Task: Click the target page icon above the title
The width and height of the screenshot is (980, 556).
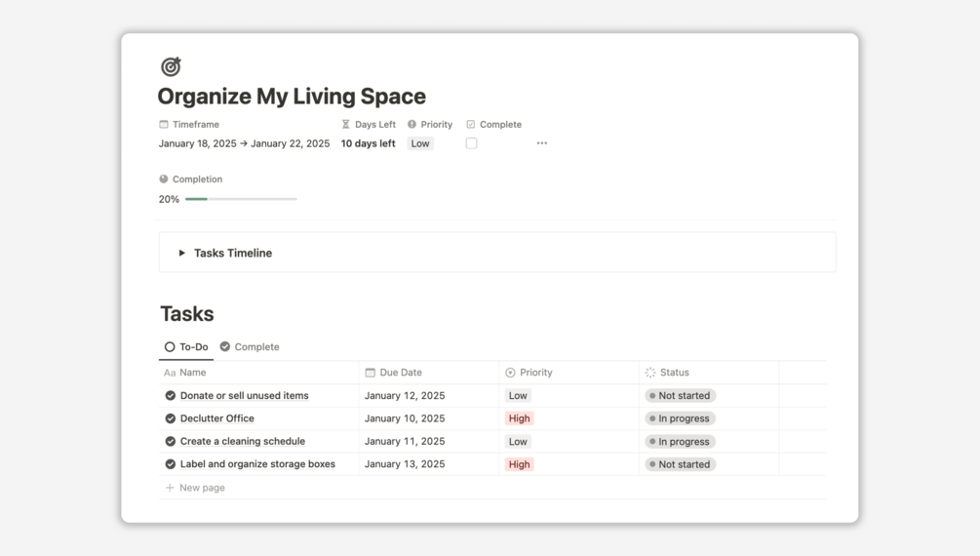Action: coord(171,66)
